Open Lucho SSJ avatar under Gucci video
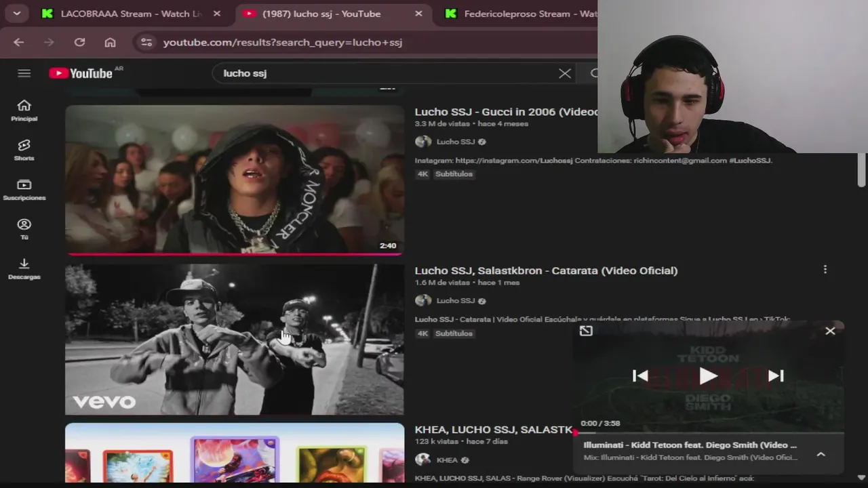 pos(423,142)
